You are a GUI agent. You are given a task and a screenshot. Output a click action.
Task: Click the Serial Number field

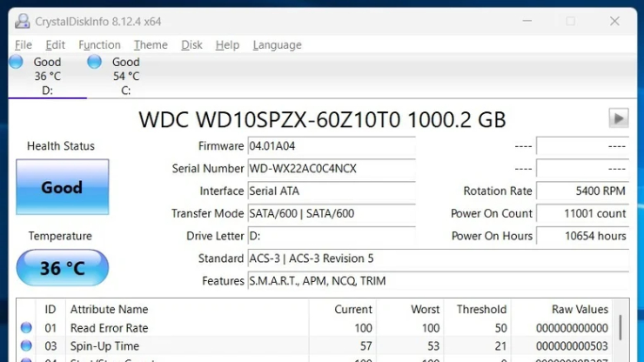click(331, 169)
